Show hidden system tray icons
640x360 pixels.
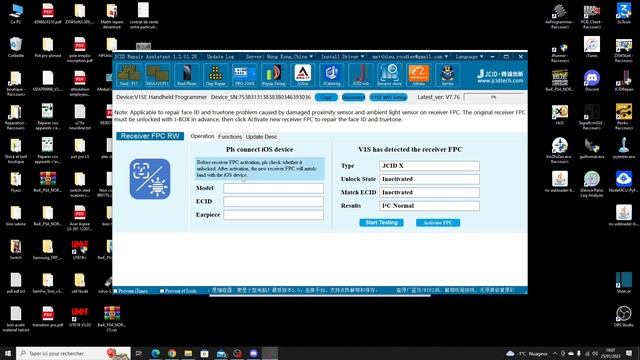555,353
